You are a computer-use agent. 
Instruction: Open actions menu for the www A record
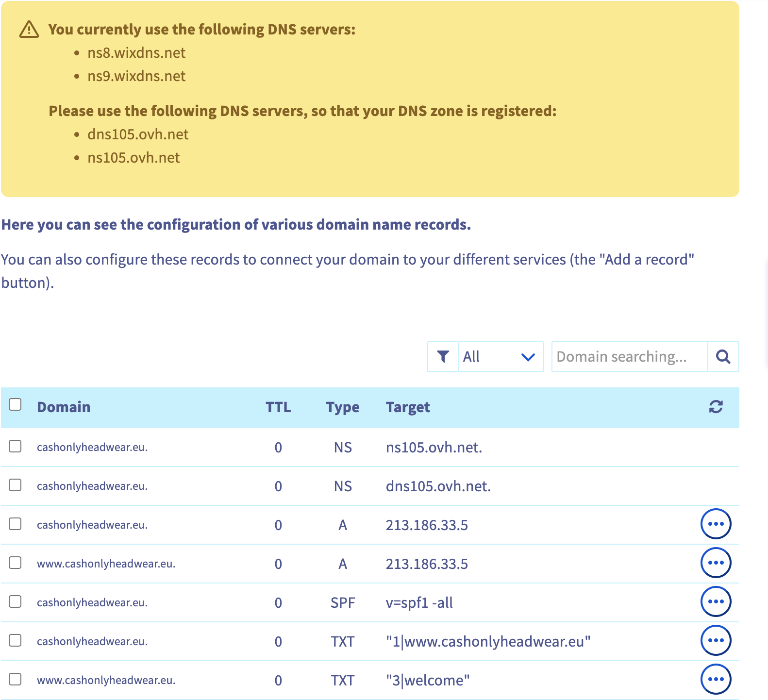716,563
